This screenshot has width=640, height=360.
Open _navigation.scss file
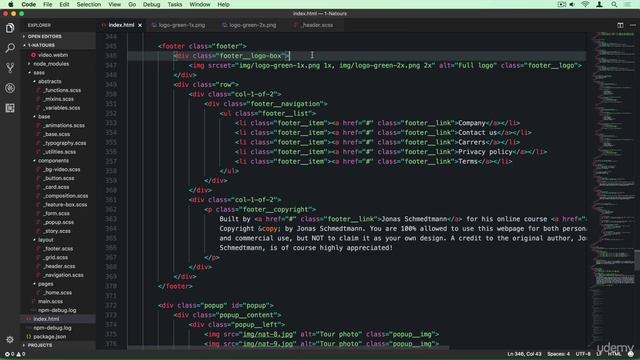point(63,275)
